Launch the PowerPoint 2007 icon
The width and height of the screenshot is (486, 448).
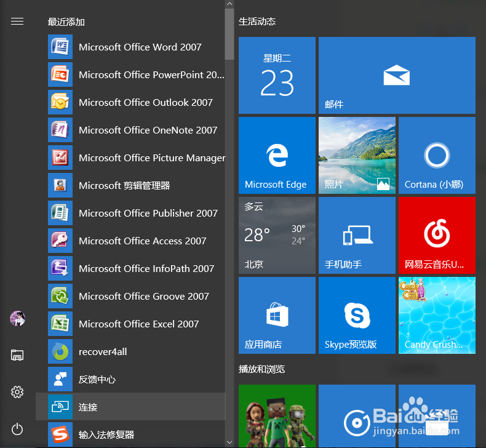tap(60, 74)
